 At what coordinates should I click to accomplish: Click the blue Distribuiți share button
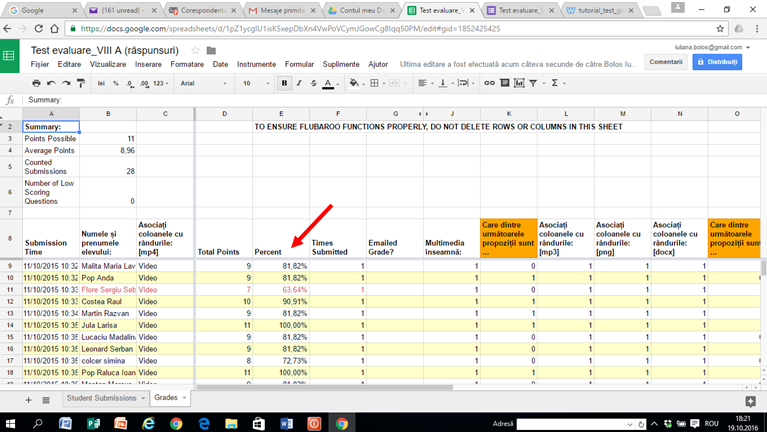pyautogui.click(x=717, y=62)
